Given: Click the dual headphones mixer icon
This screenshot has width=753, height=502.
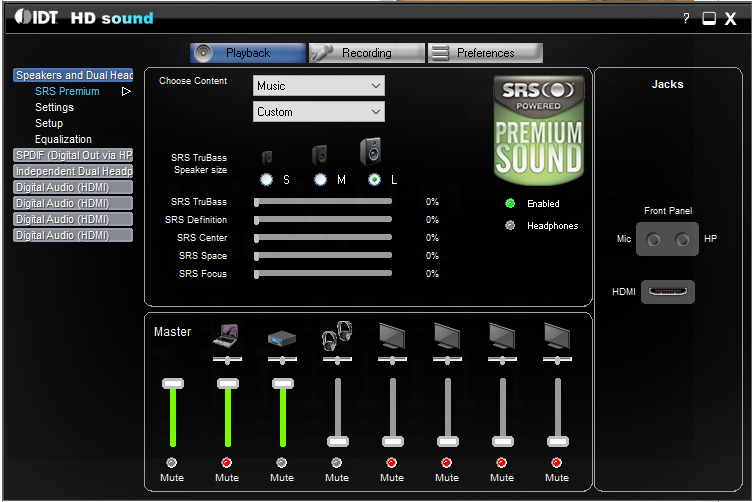Looking at the screenshot, I should 337,335.
